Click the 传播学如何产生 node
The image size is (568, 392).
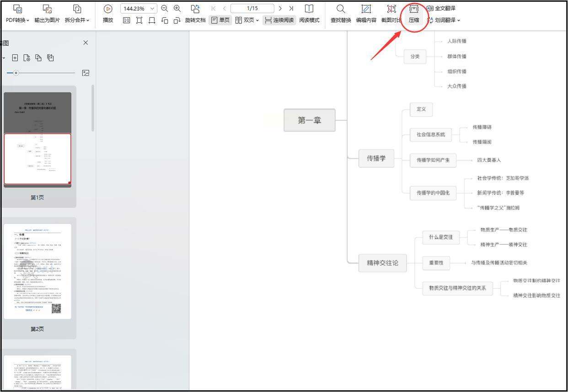click(x=433, y=160)
